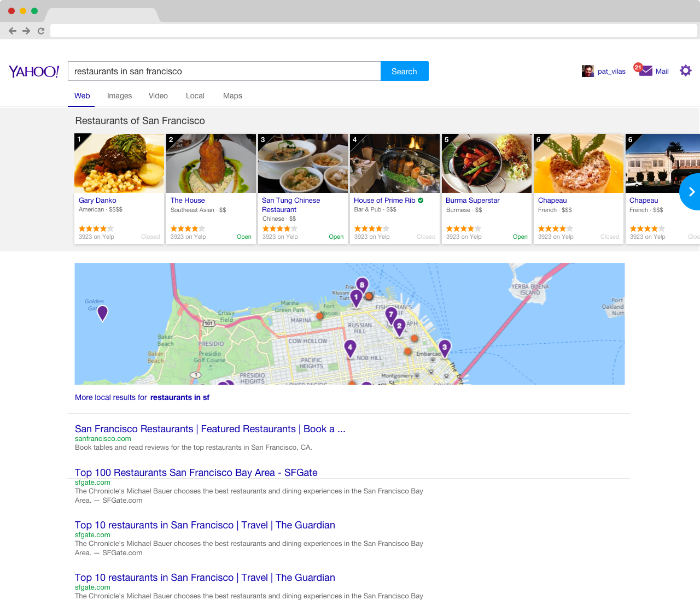The image size is (700, 600).
Task: Click the browser address bar
Action: pyautogui.click(x=374, y=31)
